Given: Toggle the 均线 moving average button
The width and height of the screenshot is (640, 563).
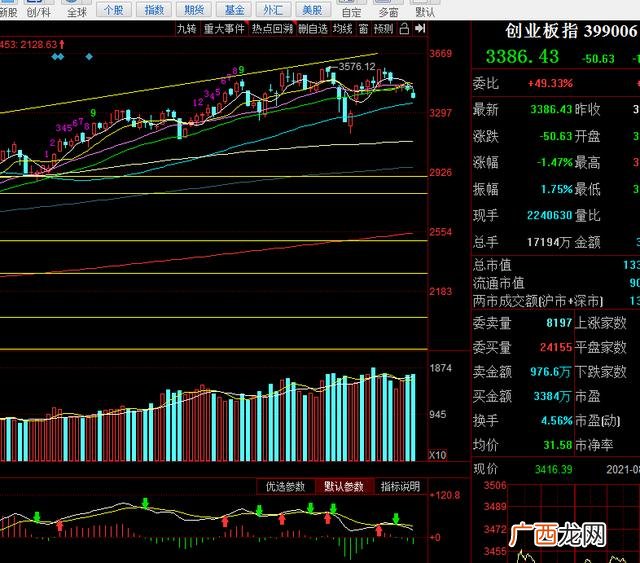Looking at the screenshot, I should (x=342, y=29).
